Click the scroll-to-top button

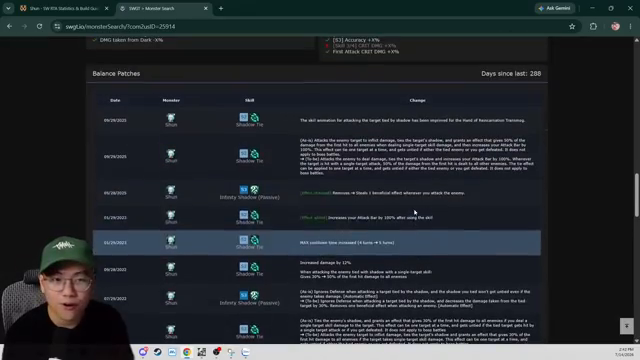(627, 326)
